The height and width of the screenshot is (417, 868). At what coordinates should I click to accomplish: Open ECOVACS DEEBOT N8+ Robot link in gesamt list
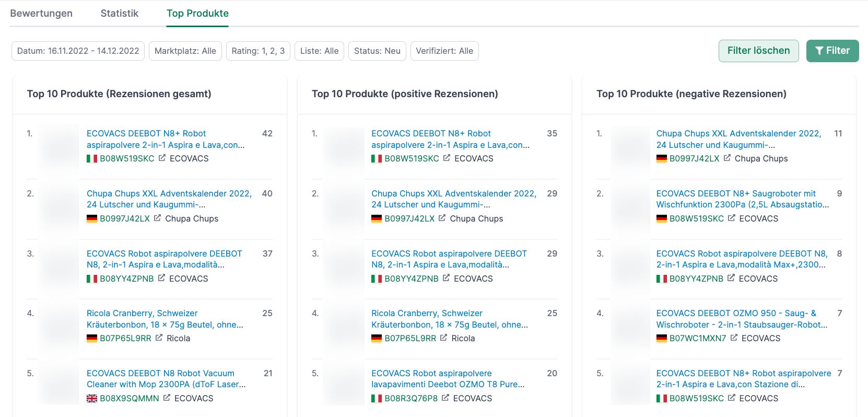166,139
